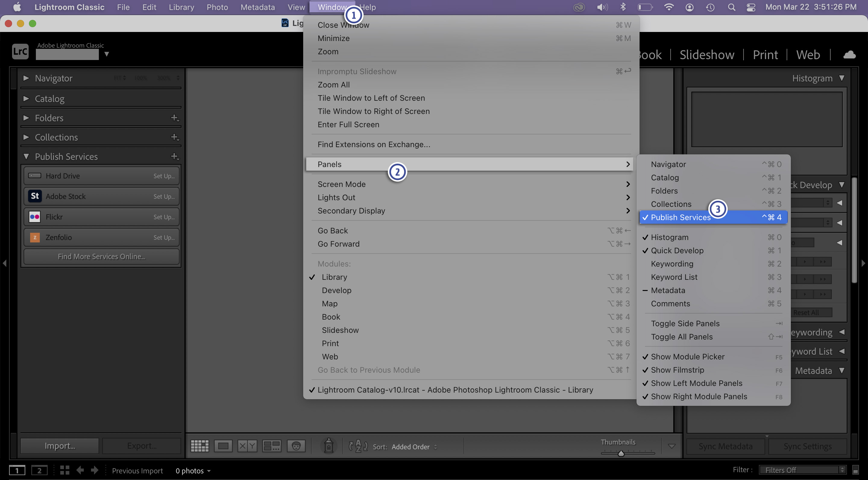Uncheck Quick Develop panel in submenu
The width and height of the screenshot is (868, 480).
pos(713,251)
